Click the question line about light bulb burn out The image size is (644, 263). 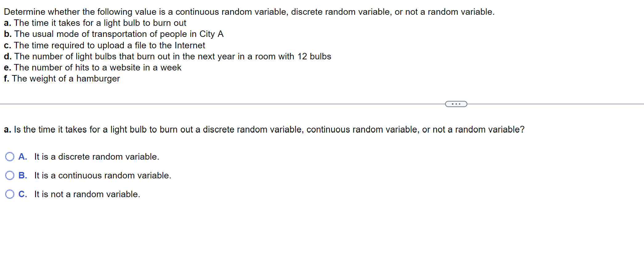click(x=95, y=23)
